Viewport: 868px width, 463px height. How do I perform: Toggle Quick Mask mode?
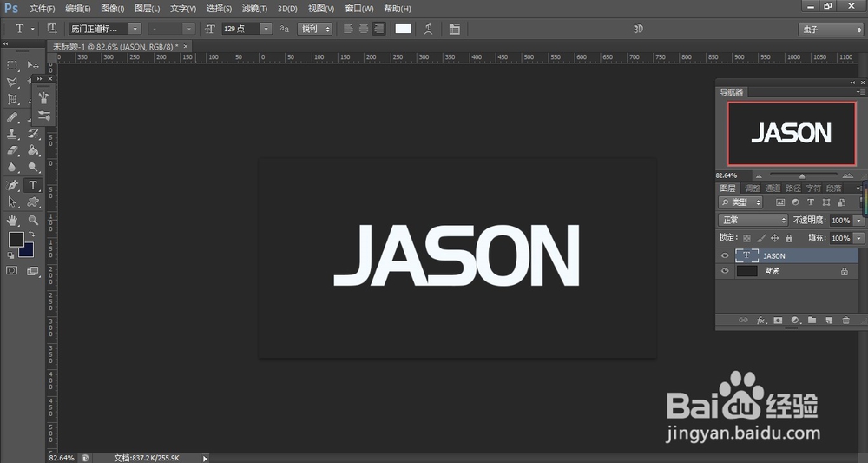tap(11, 271)
